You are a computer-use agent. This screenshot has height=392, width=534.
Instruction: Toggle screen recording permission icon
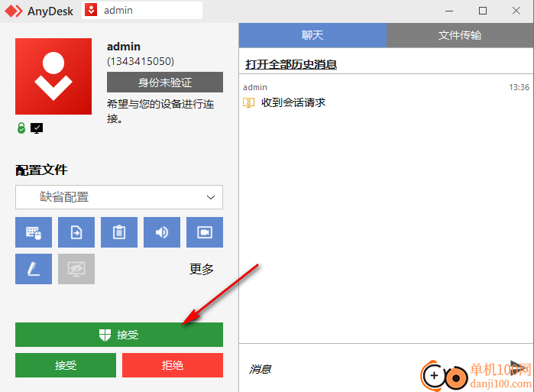point(205,232)
